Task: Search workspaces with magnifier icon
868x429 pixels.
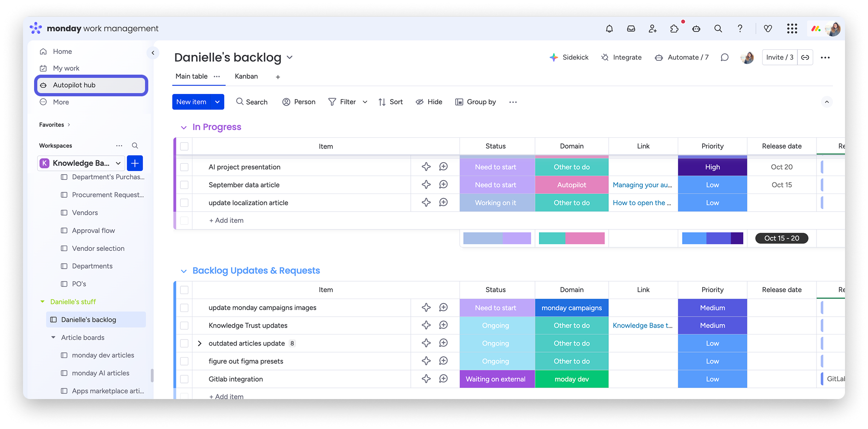Action: point(135,146)
